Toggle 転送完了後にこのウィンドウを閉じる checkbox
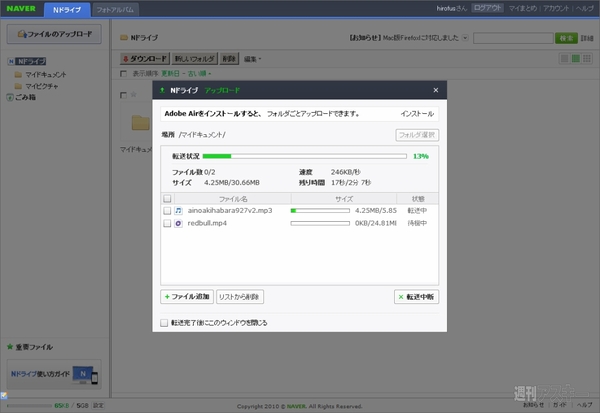The height and width of the screenshot is (413, 600). [164, 323]
